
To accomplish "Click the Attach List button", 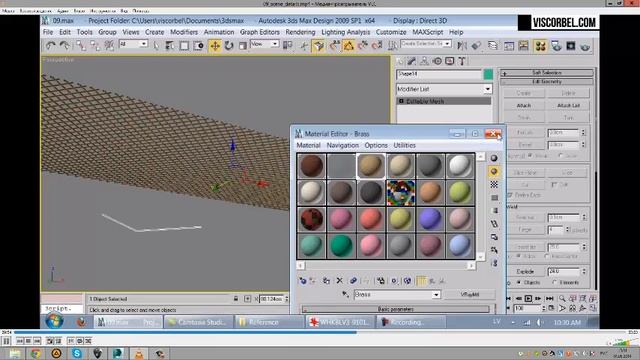I will (x=569, y=105).
